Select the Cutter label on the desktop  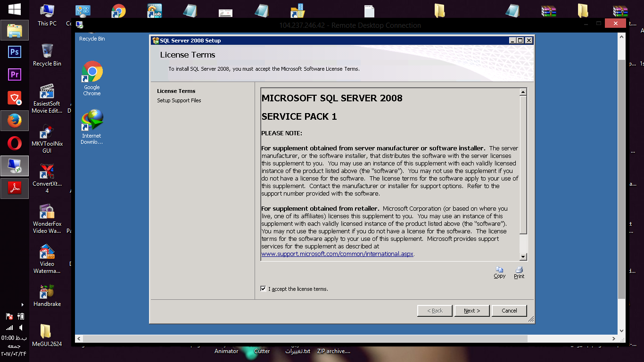[x=262, y=351]
